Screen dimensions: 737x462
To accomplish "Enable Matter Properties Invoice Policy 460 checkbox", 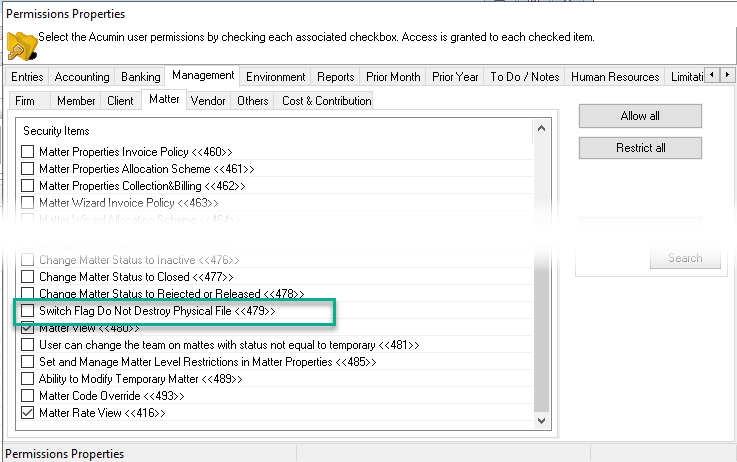I will click(x=28, y=151).
